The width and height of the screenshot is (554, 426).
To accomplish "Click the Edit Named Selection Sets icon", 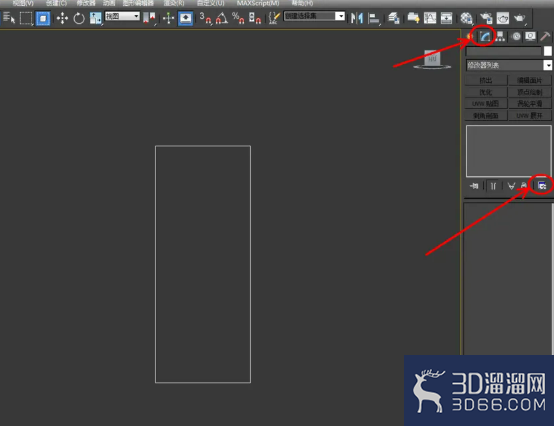I will coord(274,18).
